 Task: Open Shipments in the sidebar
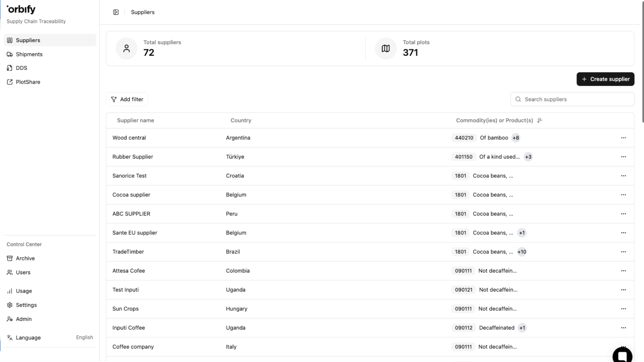[x=50, y=54]
